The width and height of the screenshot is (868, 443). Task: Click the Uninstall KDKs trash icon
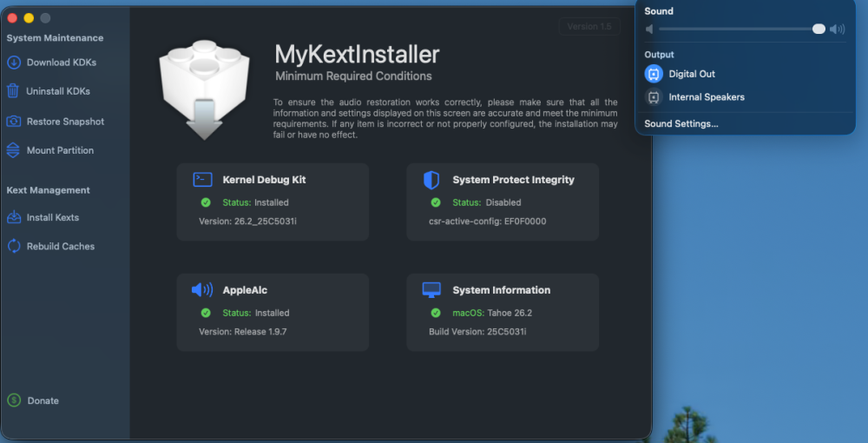point(13,91)
